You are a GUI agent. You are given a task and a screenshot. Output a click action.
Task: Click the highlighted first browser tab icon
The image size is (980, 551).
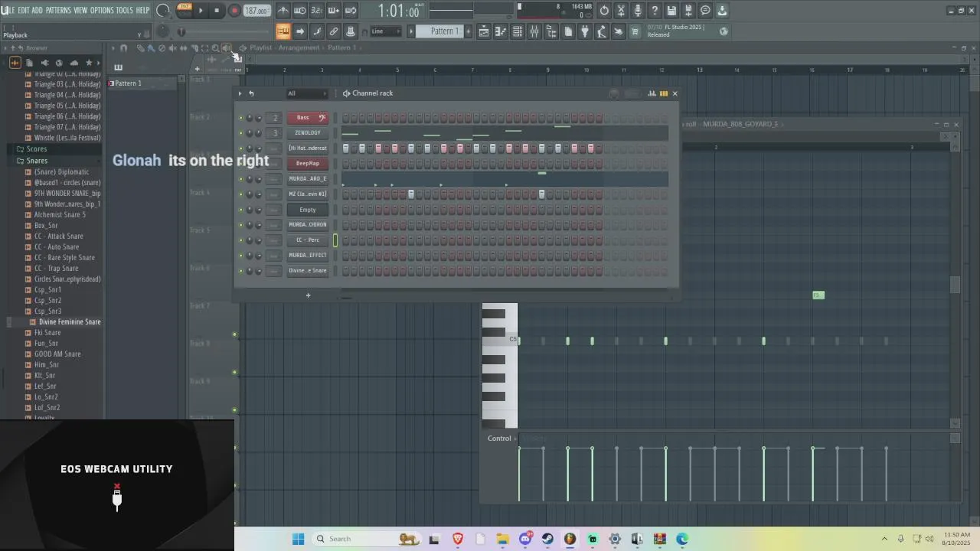click(15, 63)
